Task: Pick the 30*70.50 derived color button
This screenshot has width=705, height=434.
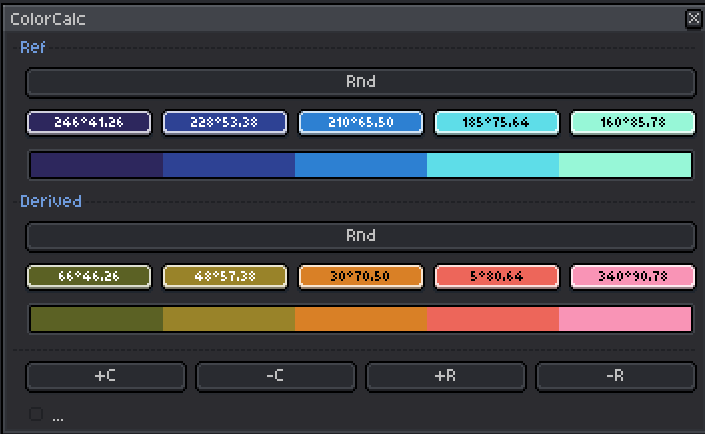Action: coord(361,276)
